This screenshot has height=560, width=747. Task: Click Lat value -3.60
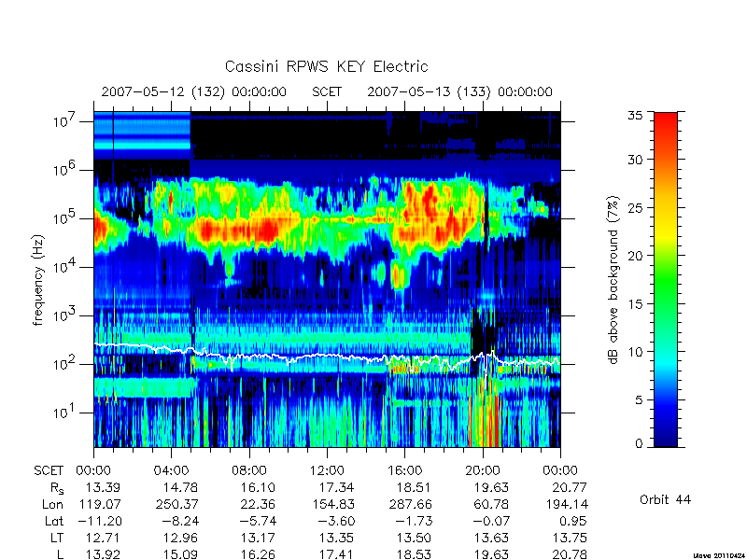tap(336, 521)
